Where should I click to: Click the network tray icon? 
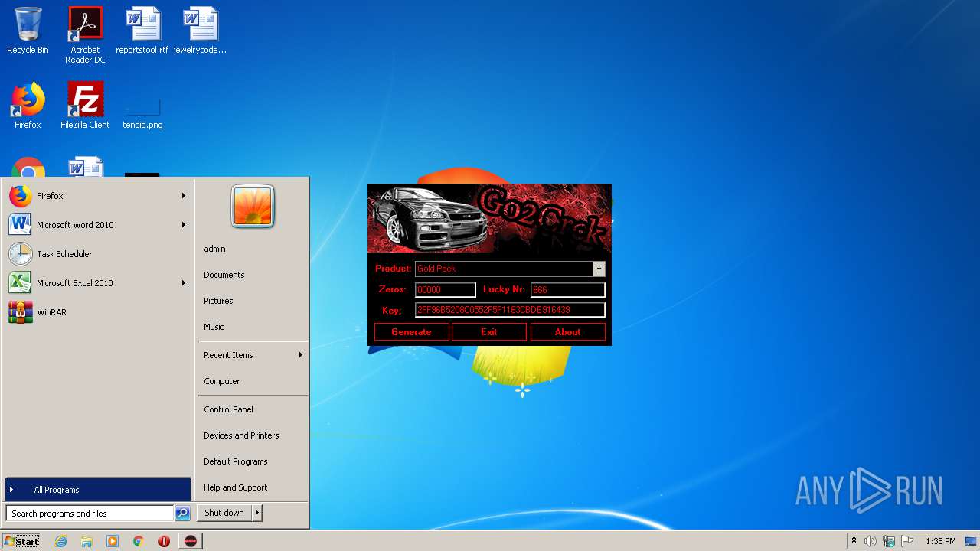[889, 541]
